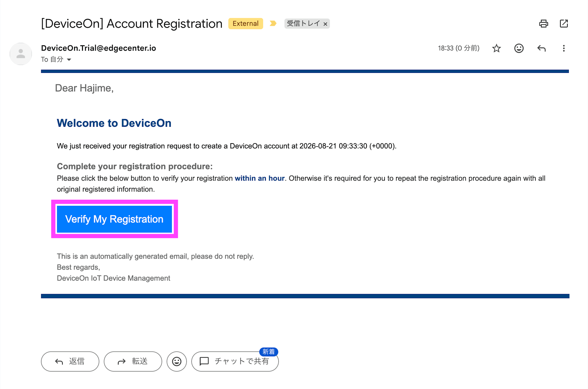The width and height of the screenshot is (588, 389).
Task: Click the greeting Dear Hajime,
Action: pyautogui.click(x=84, y=88)
